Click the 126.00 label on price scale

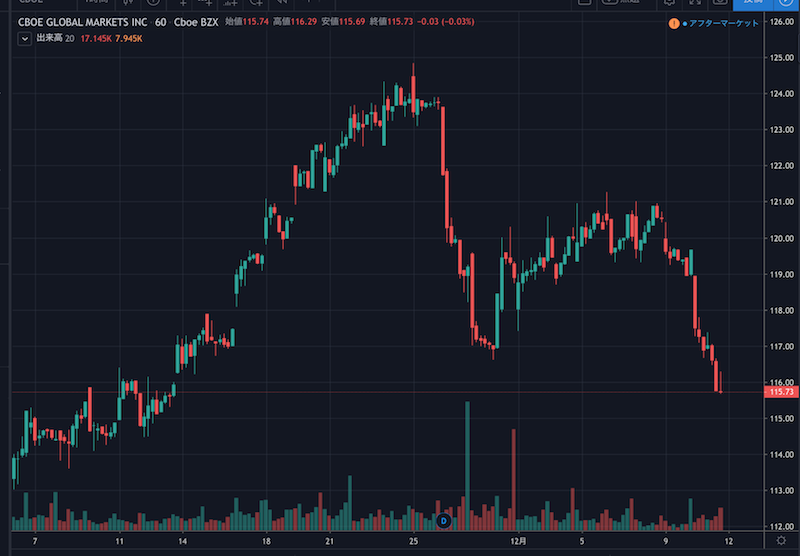coord(780,22)
